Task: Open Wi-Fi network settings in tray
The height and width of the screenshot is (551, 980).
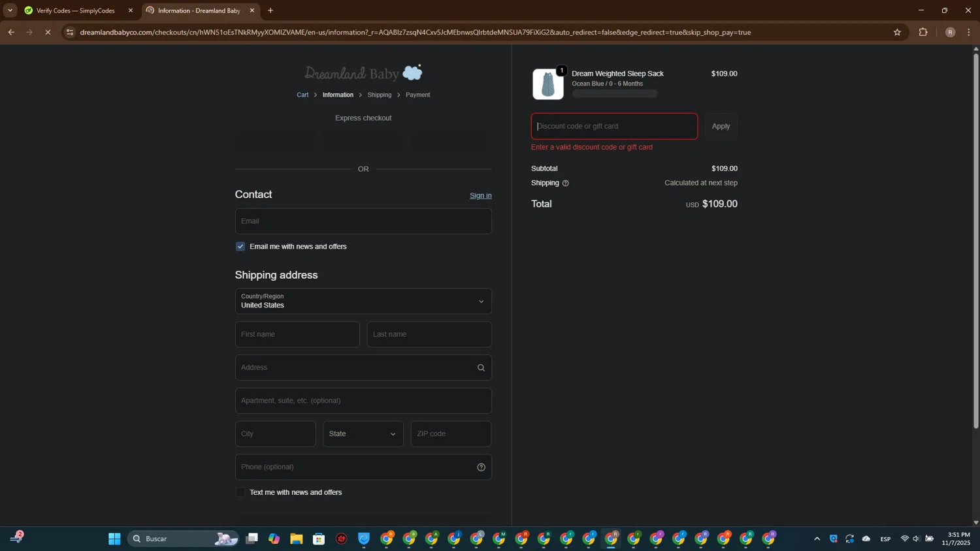Action: coord(905,539)
